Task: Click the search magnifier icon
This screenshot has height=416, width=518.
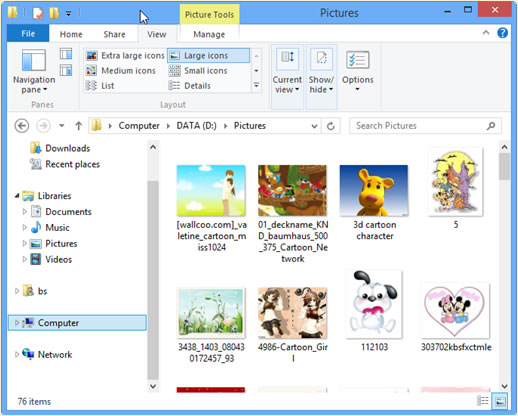Action: (491, 126)
